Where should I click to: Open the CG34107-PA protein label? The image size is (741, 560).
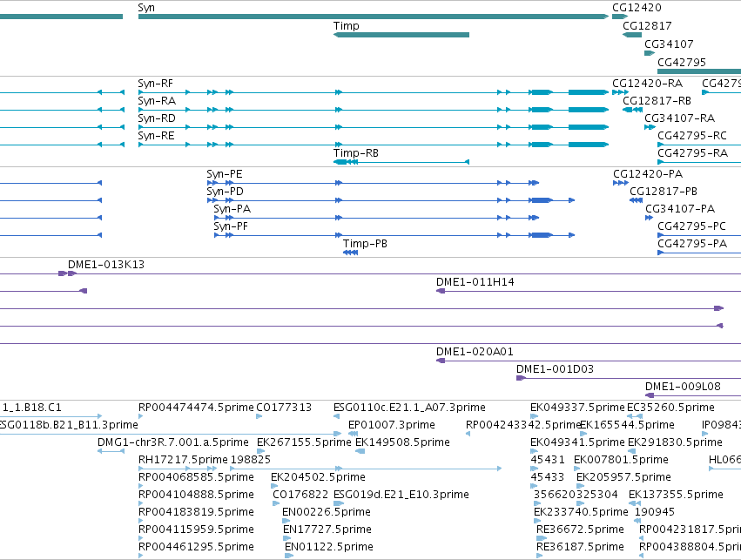click(680, 209)
